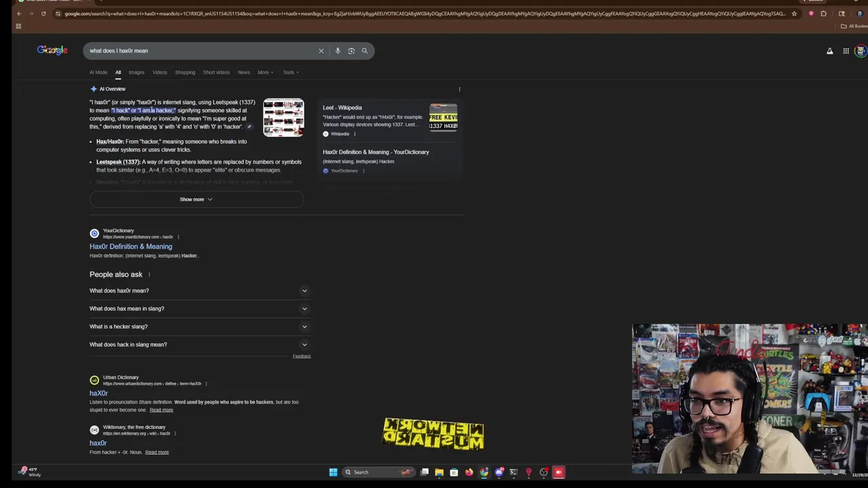
Task: Open Task View on taskbar
Action: pos(425,472)
